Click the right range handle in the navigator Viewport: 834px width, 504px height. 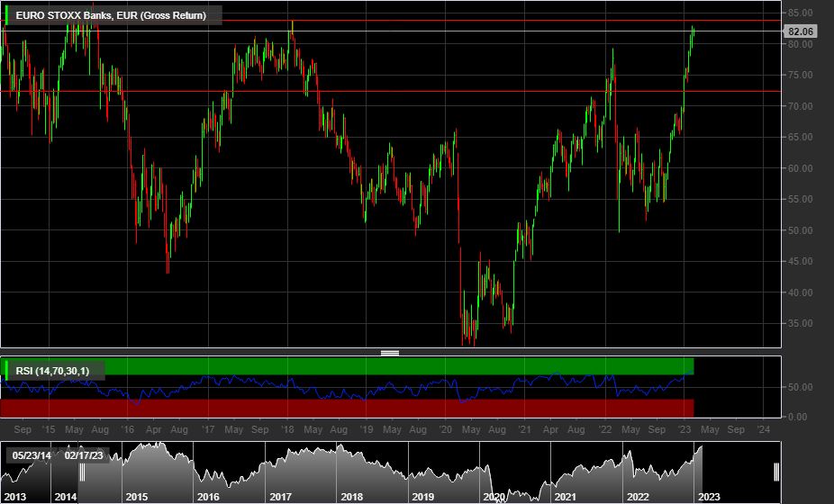point(776,472)
